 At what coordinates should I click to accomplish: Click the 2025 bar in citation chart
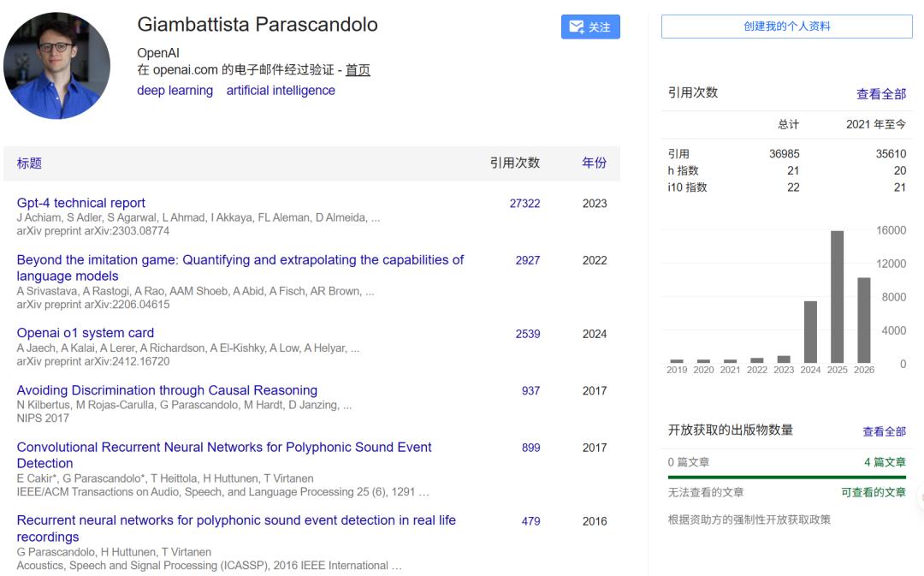(837, 296)
